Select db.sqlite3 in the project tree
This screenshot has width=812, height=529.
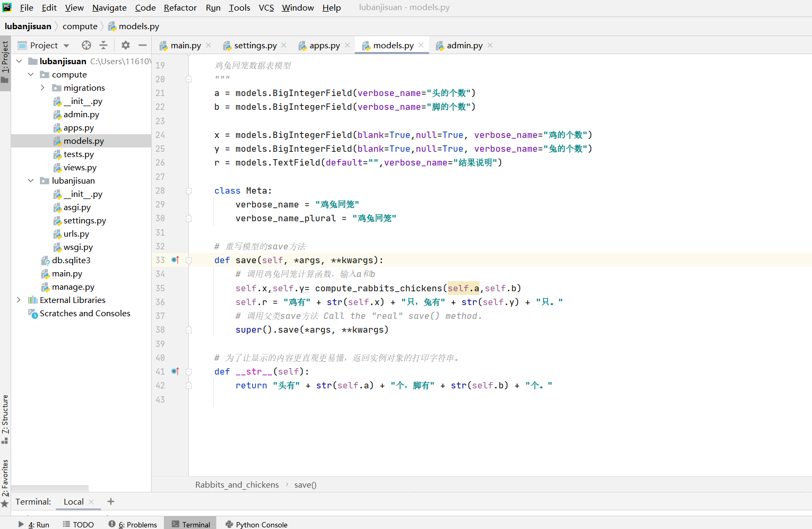[71, 260]
